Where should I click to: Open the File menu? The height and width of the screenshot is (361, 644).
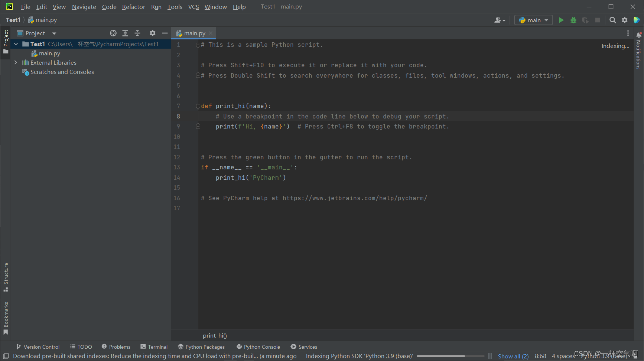pos(26,7)
